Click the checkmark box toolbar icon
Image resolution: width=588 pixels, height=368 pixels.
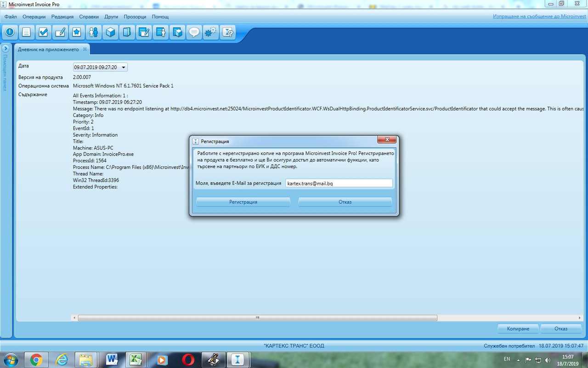[43, 32]
